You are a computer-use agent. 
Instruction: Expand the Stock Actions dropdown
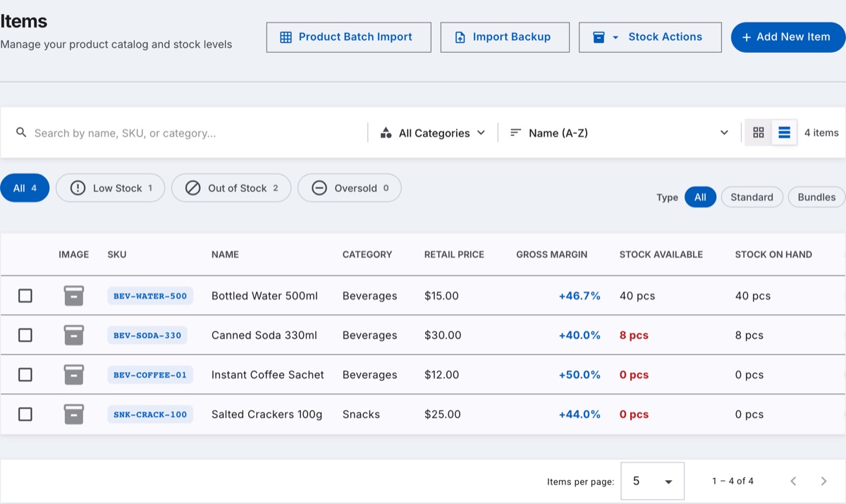point(650,37)
